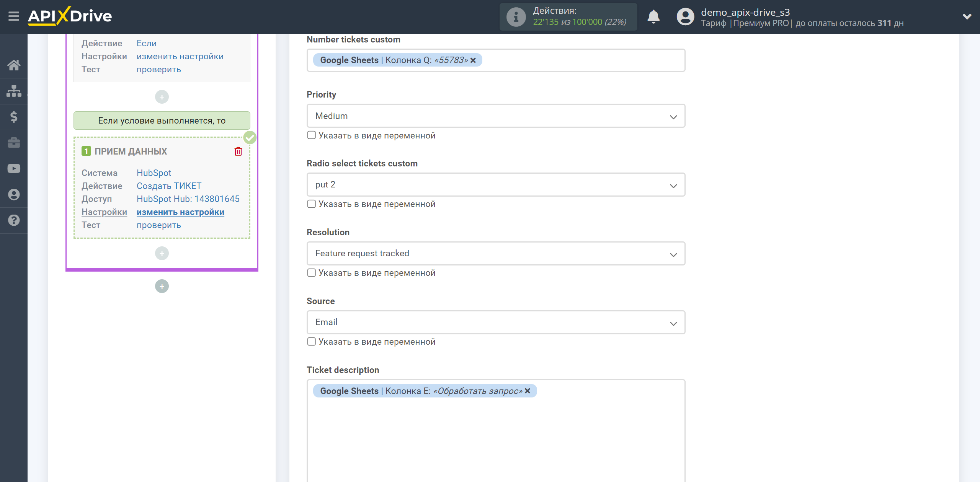Screen dimensions: 980x482
Task: Open profile icon in sidebar
Action: click(14, 194)
